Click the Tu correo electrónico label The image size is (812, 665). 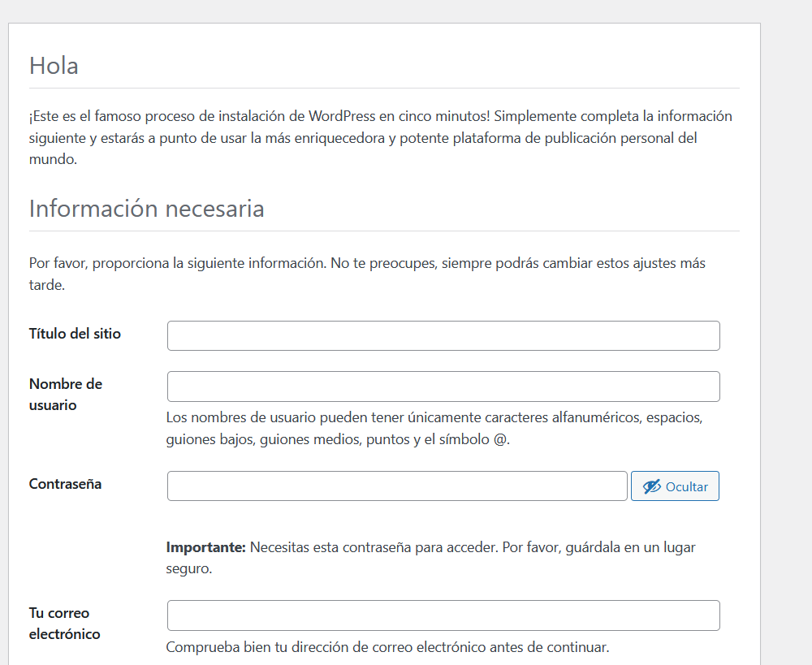(64, 624)
